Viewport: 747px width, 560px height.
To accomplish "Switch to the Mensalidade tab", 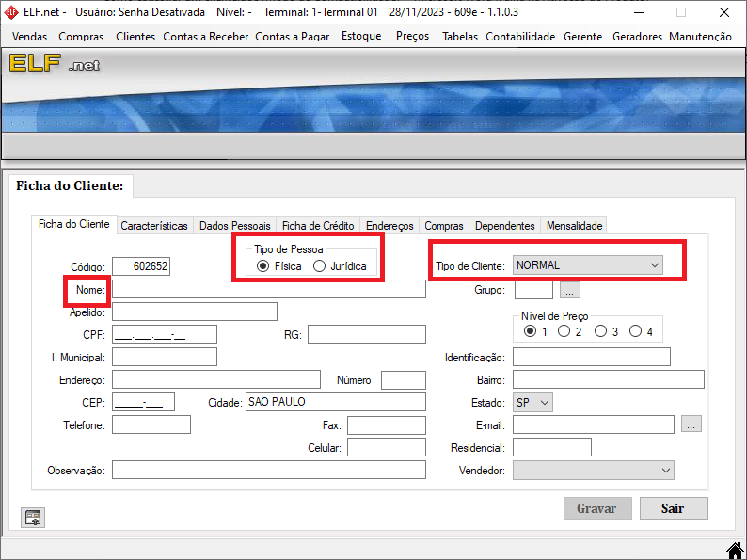I will tap(575, 226).
